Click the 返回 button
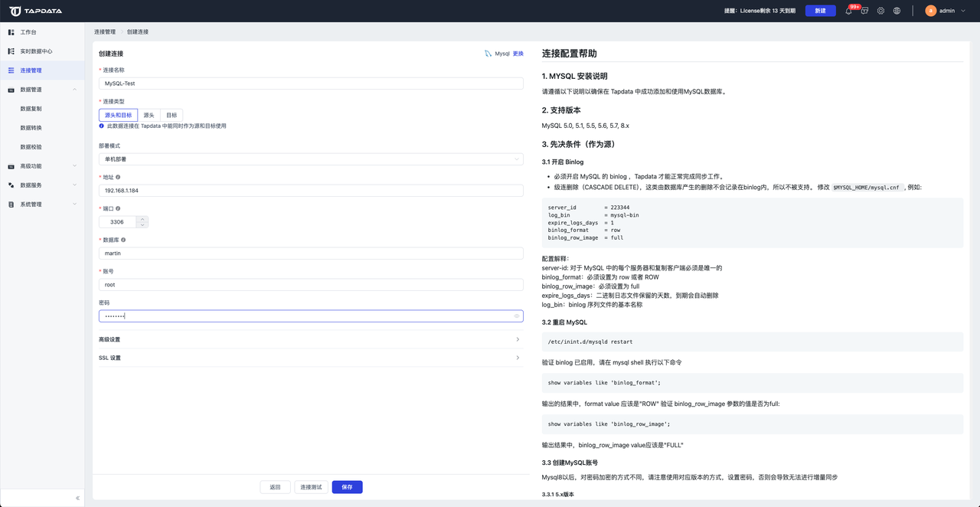 pyautogui.click(x=275, y=487)
